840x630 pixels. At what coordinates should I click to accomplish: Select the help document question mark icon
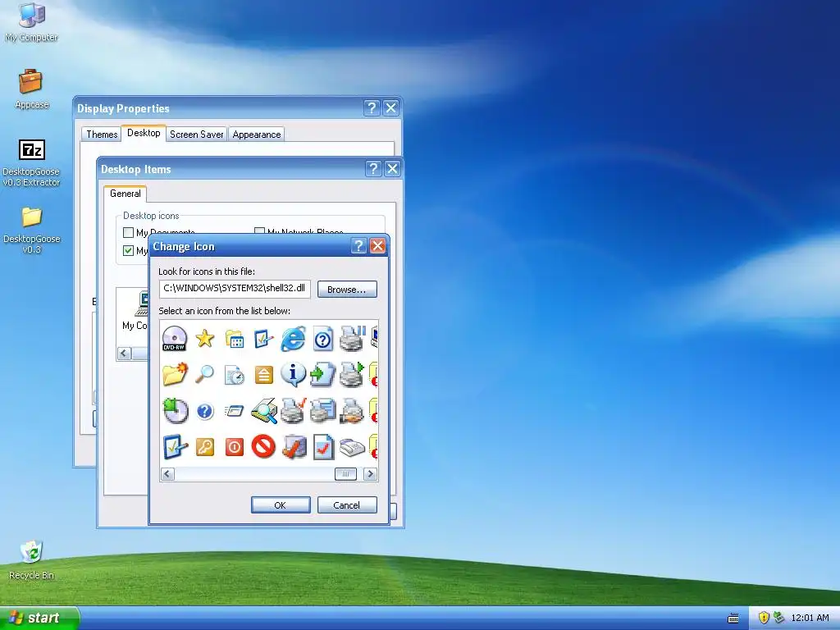pyautogui.click(x=323, y=339)
